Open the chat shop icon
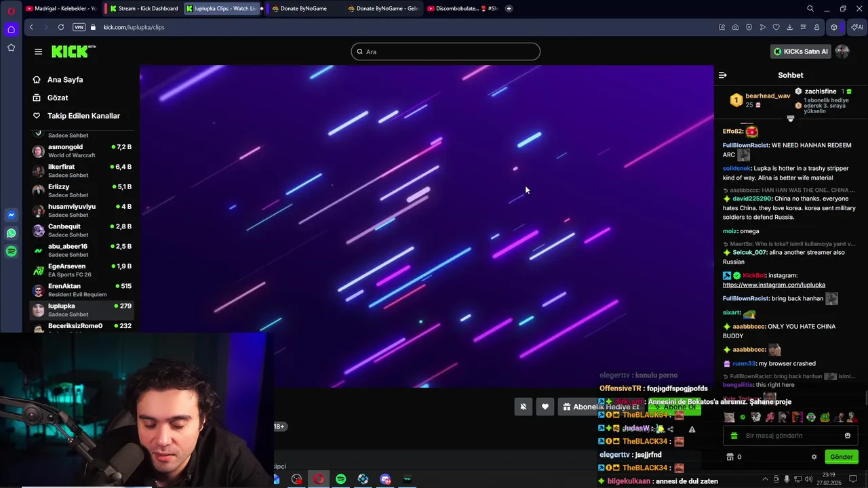This screenshot has width=868, height=488. (730, 457)
